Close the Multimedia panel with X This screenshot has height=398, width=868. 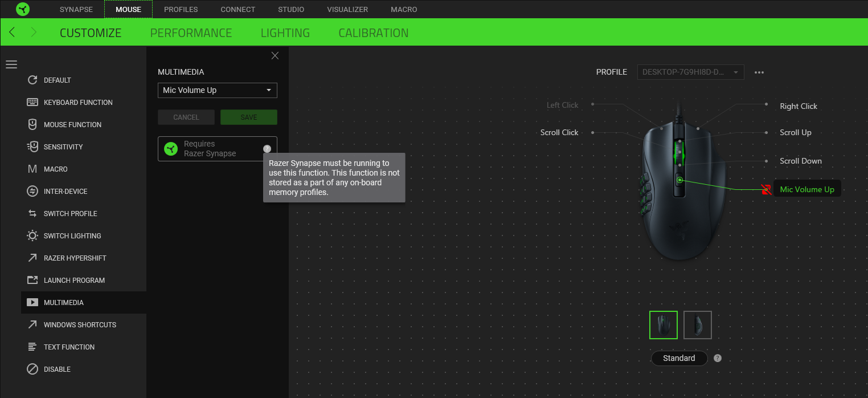275,55
